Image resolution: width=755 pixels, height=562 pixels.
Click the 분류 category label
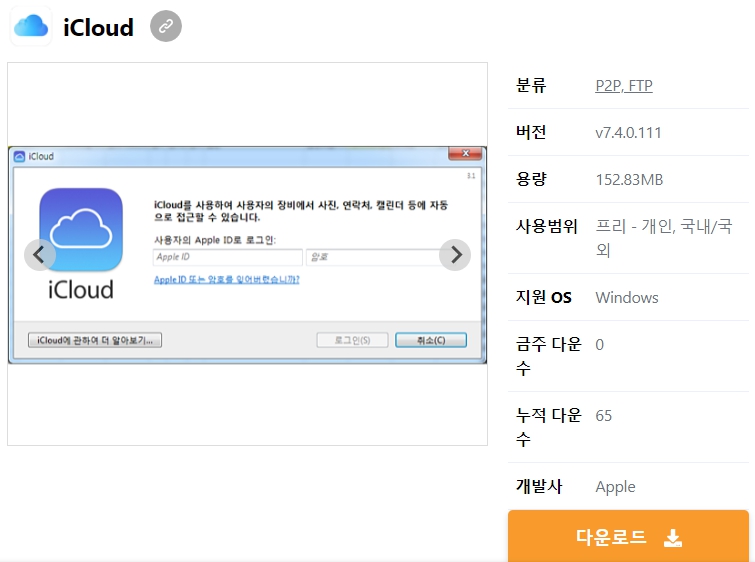[x=531, y=85]
